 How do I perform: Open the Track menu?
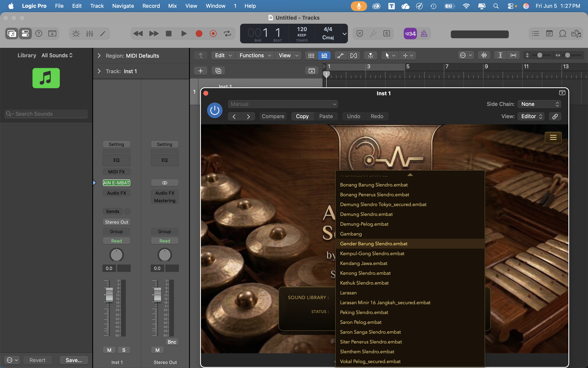97,6
